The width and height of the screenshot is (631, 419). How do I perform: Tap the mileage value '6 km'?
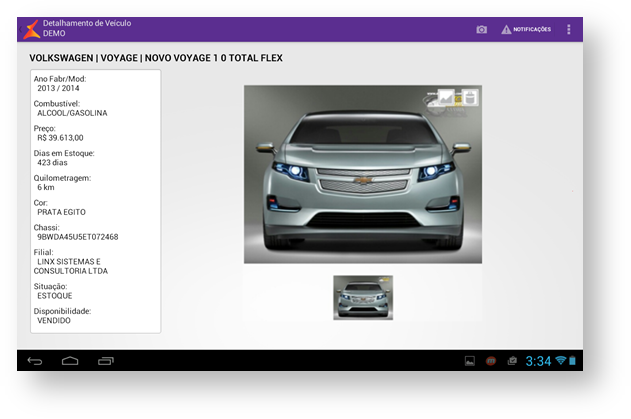point(46,188)
